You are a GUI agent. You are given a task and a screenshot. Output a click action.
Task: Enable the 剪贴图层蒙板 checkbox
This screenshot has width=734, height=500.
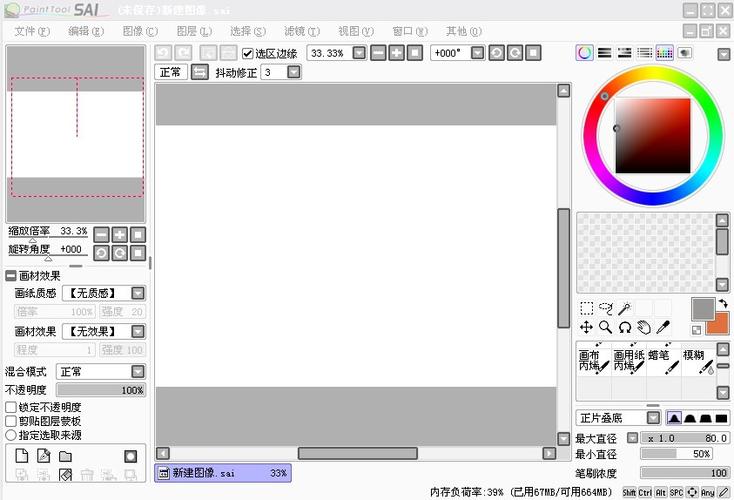click(11, 421)
